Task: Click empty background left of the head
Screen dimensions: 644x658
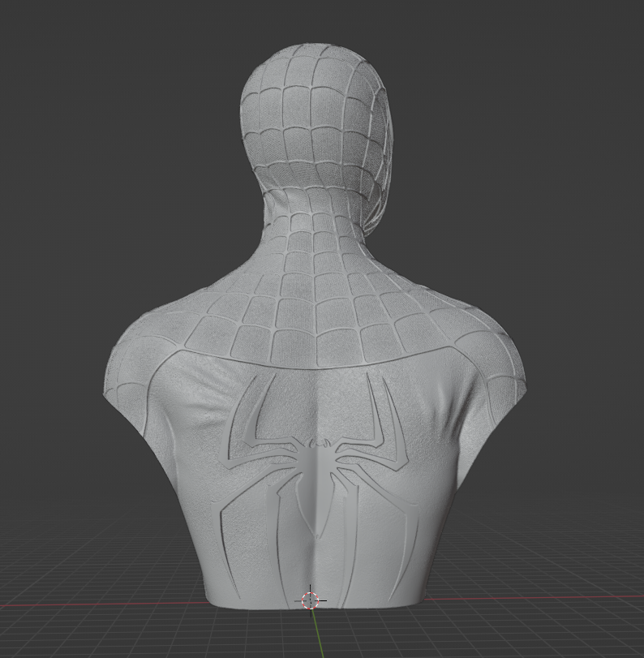Action: pos(122,122)
